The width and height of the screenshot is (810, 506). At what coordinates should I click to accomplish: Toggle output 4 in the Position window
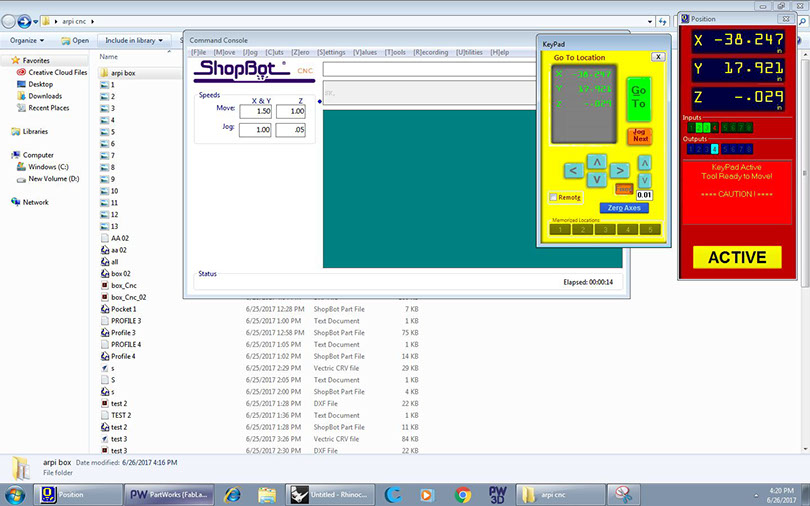pyautogui.click(x=714, y=149)
